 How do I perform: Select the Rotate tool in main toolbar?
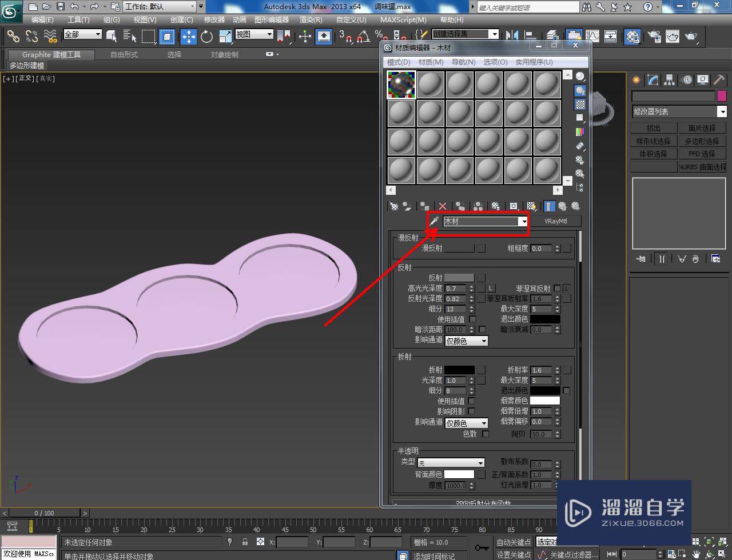pyautogui.click(x=207, y=37)
